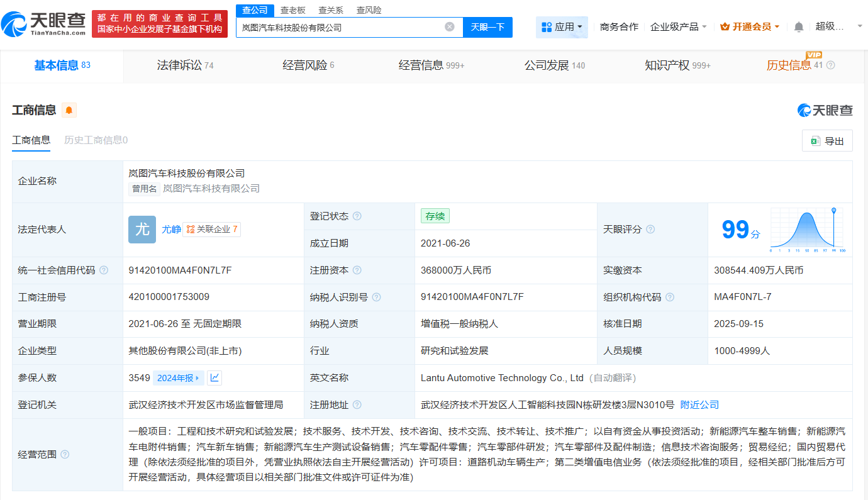Open the 附近公司 link
The image size is (868, 500).
[699, 404]
